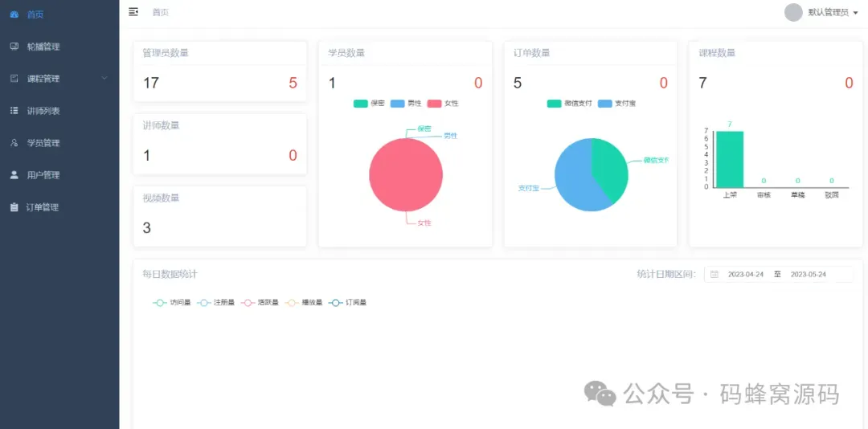Image resolution: width=868 pixels, height=429 pixels.
Task: Toggle the 订阅量 line series legend
Action: 348,303
